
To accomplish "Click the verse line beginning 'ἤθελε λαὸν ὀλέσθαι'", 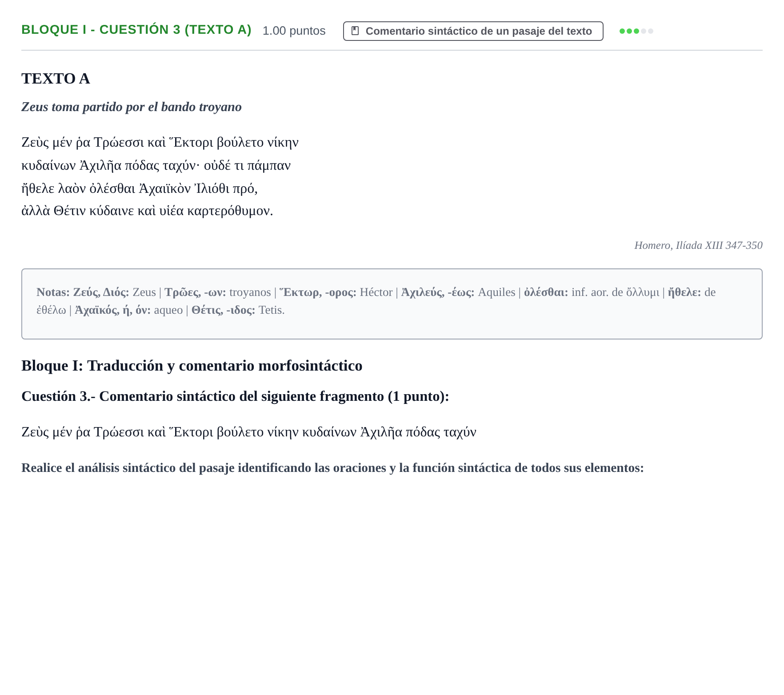I will tap(140, 189).
